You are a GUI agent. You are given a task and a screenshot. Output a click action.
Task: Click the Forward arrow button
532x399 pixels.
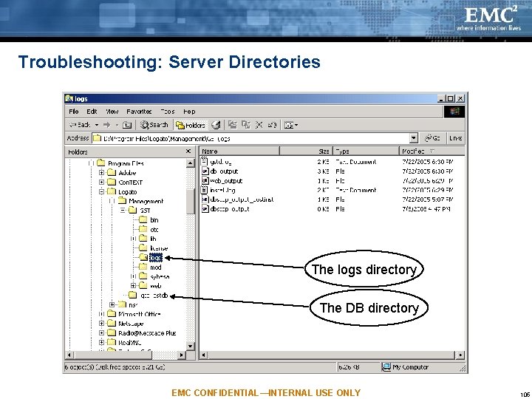(x=107, y=125)
